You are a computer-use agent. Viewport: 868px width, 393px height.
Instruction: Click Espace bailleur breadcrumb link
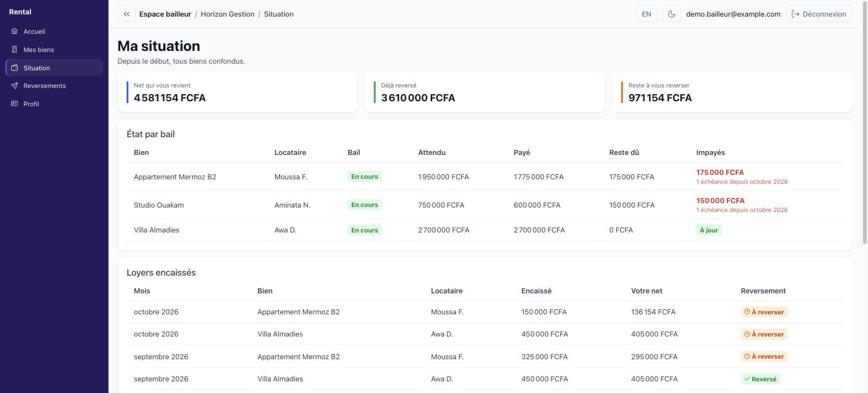coord(165,14)
